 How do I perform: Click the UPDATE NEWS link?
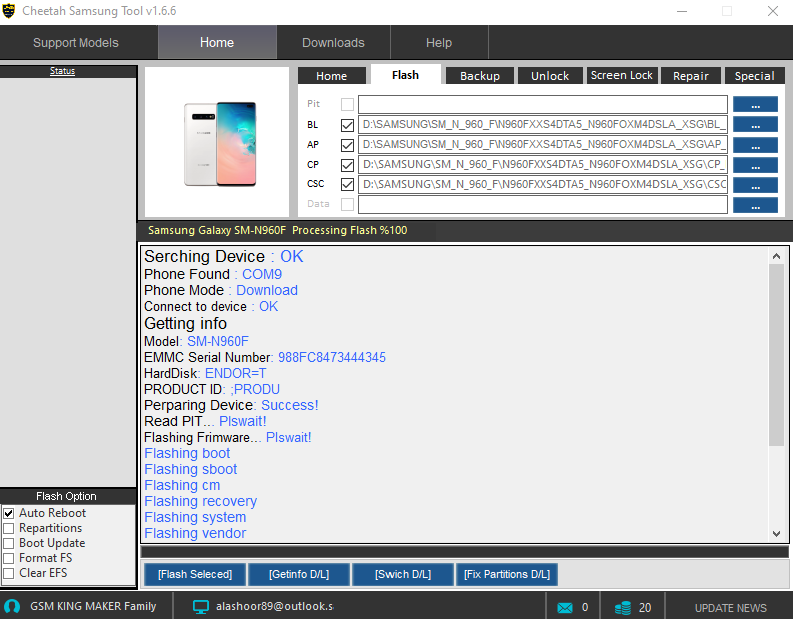click(x=731, y=608)
